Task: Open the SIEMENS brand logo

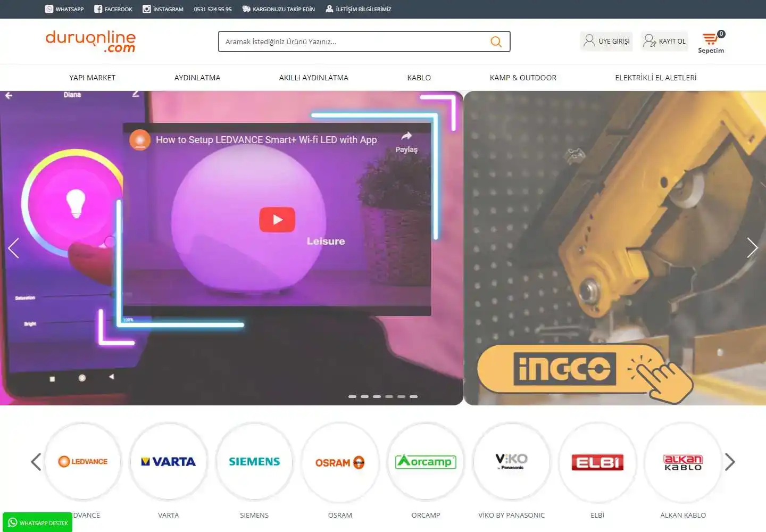Action: (x=254, y=462)
